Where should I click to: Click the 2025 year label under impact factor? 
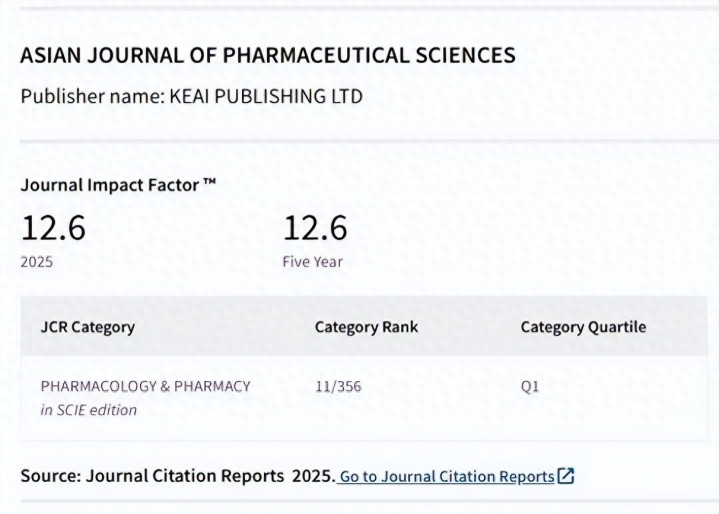(37, 262)
